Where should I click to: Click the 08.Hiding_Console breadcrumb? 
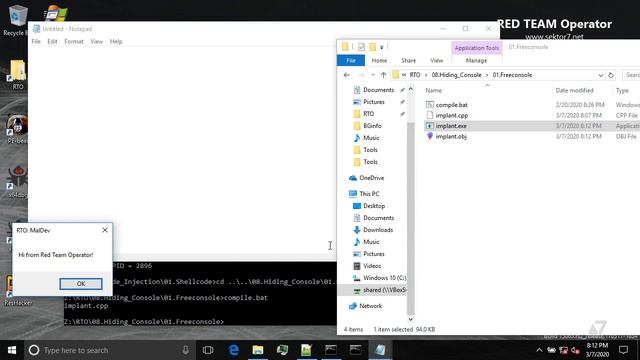point(456,75)
